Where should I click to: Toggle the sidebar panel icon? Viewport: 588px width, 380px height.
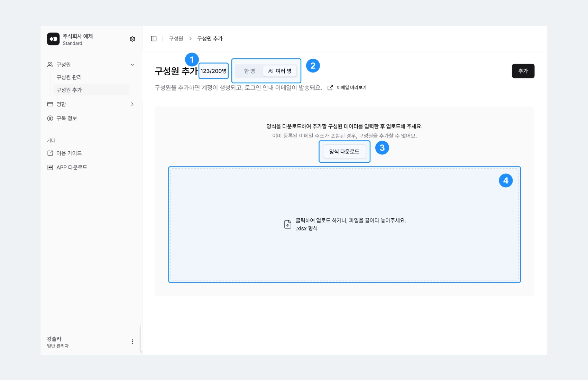point(154,39)
